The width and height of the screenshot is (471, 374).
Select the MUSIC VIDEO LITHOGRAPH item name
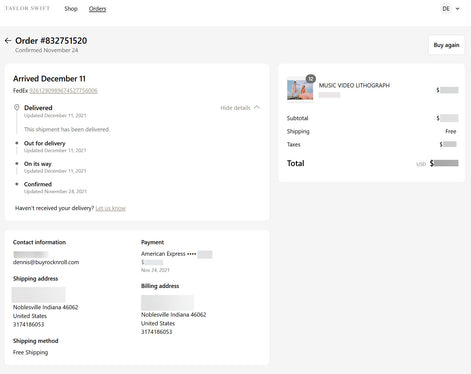click(x=354, y=85)
